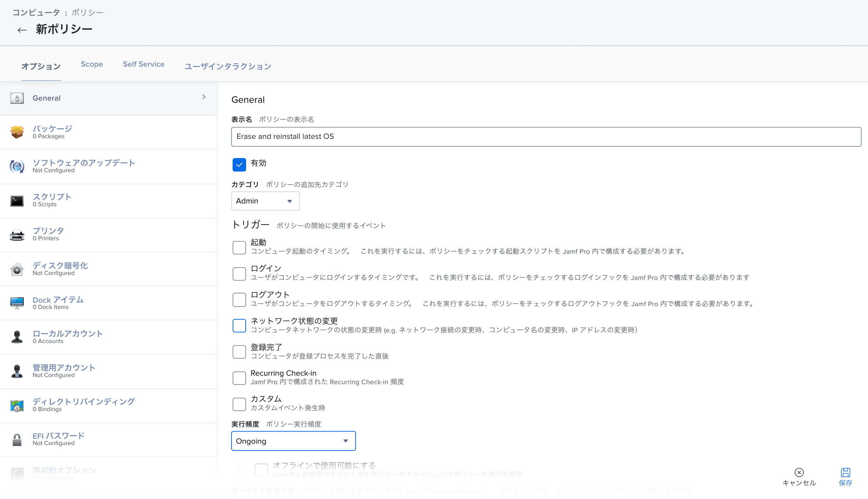Open the ディレクトリバインディング section link
The image size is (868, 499).
tap(84, 402)
